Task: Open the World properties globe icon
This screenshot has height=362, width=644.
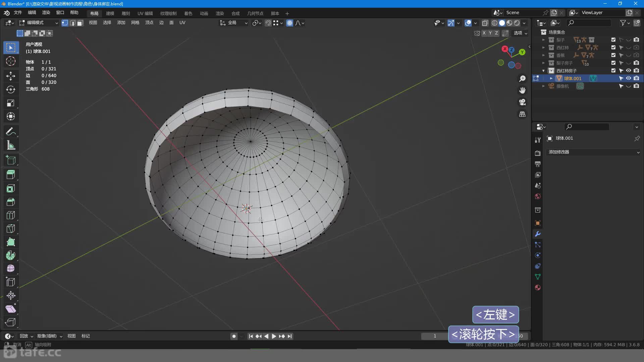Action: click(x=538, y=196)
